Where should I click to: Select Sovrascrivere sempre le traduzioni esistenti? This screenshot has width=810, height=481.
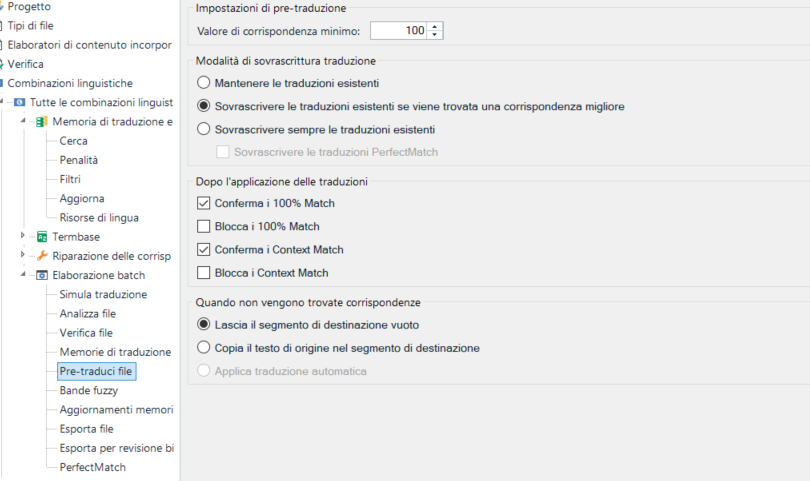click(x=204, y=129)
